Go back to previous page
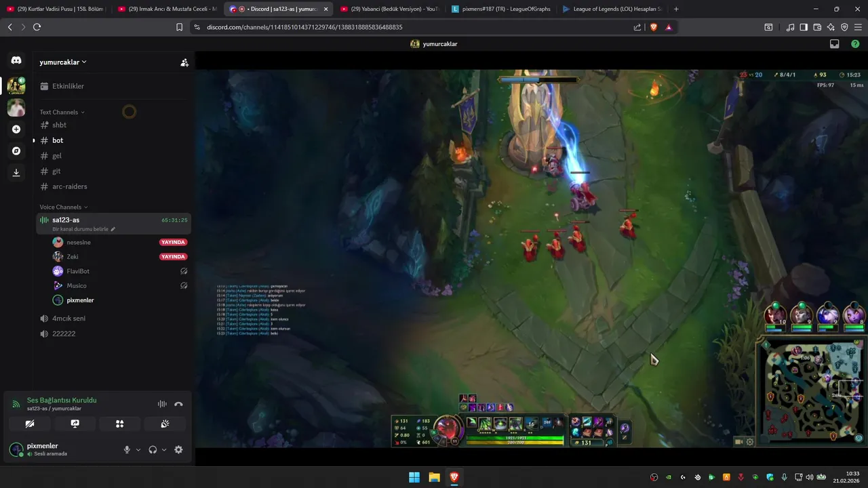 (x=9, y=27)
